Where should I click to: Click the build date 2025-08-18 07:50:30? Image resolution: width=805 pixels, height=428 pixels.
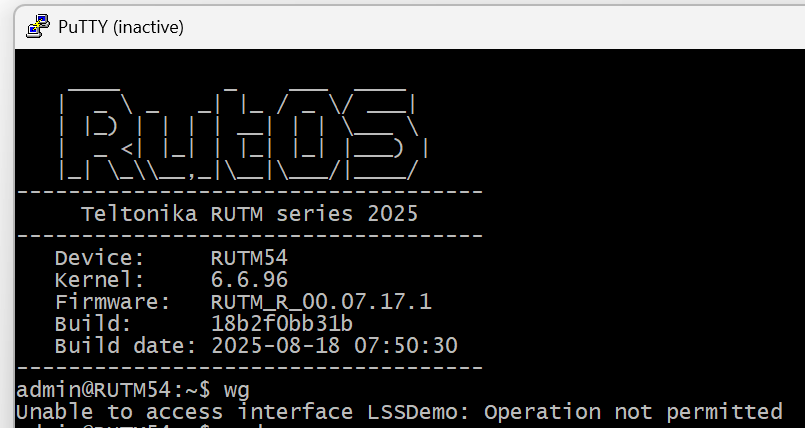point(334,346)
